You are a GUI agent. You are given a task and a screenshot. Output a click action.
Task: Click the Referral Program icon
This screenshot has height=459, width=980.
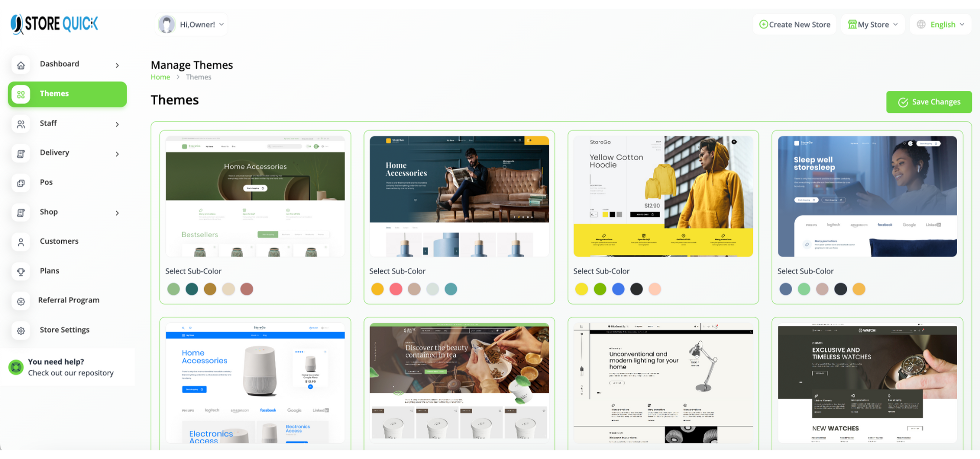[x=21, y=301]
